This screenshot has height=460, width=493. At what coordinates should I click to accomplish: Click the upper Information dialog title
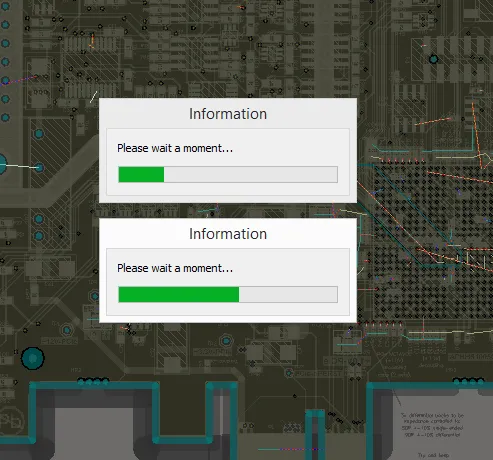pyautogui.click(x=228, y=114)
